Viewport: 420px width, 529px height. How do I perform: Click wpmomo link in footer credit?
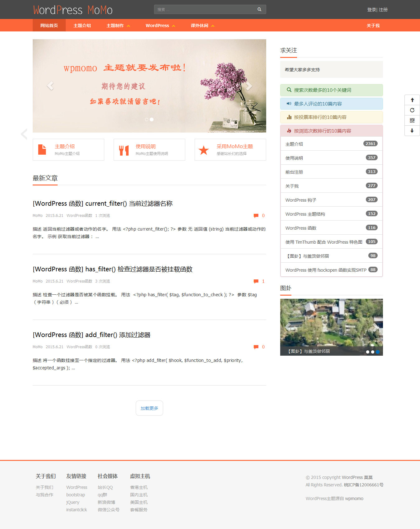tap(354, 499)
